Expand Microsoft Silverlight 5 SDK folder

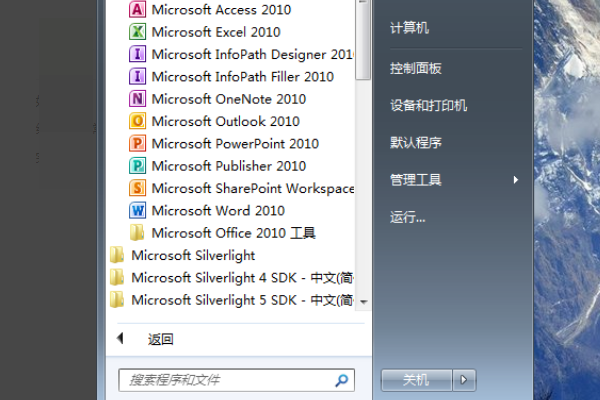click(242, 300)
